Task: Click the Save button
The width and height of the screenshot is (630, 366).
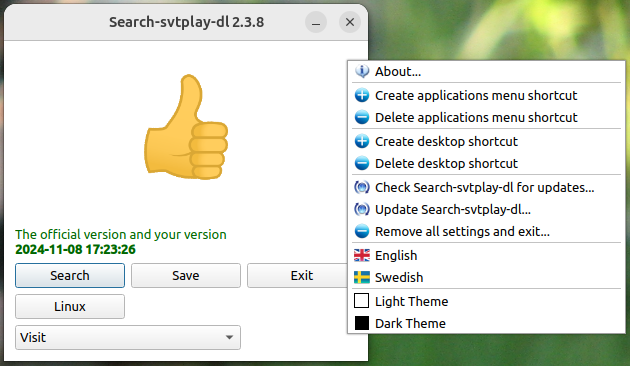Action: [186, 276]
